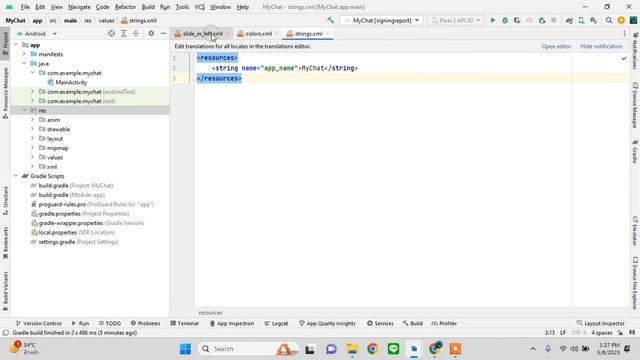Select build.gradle (Module :app) file
The height and width of the screenshot is (360, 640).
pos(71,195)
